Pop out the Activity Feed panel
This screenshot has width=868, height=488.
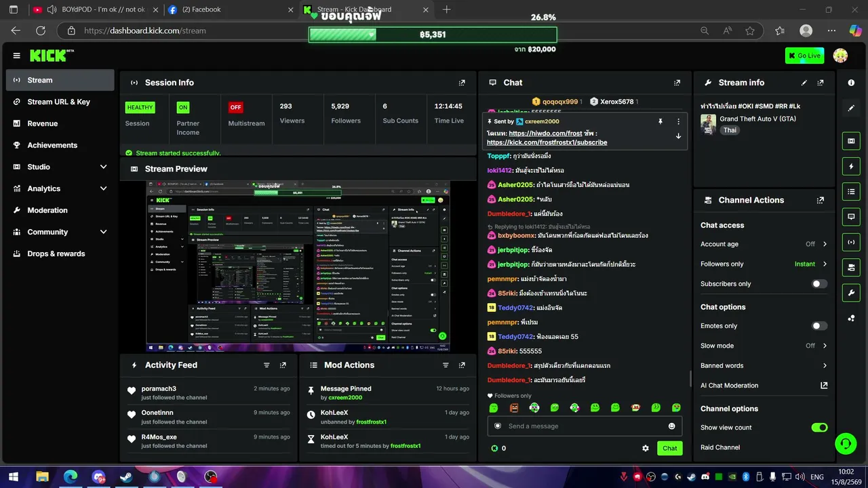pos(283,365)
